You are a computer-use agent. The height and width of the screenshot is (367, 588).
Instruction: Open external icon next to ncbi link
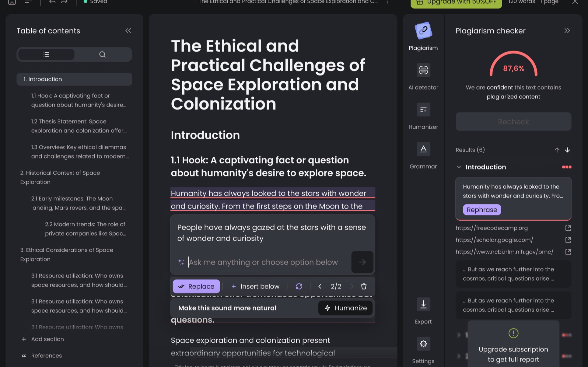(568, 252)
